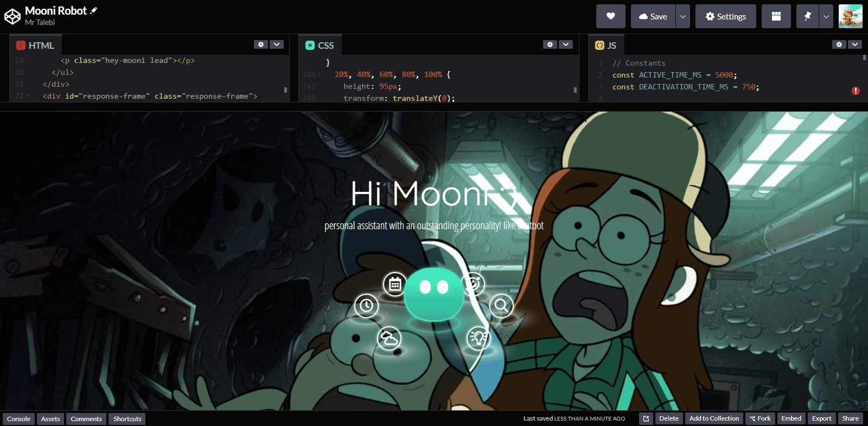Click the Settings button
Image resolution: width=868 pixels, height=426 pixels.
(725, 16)
